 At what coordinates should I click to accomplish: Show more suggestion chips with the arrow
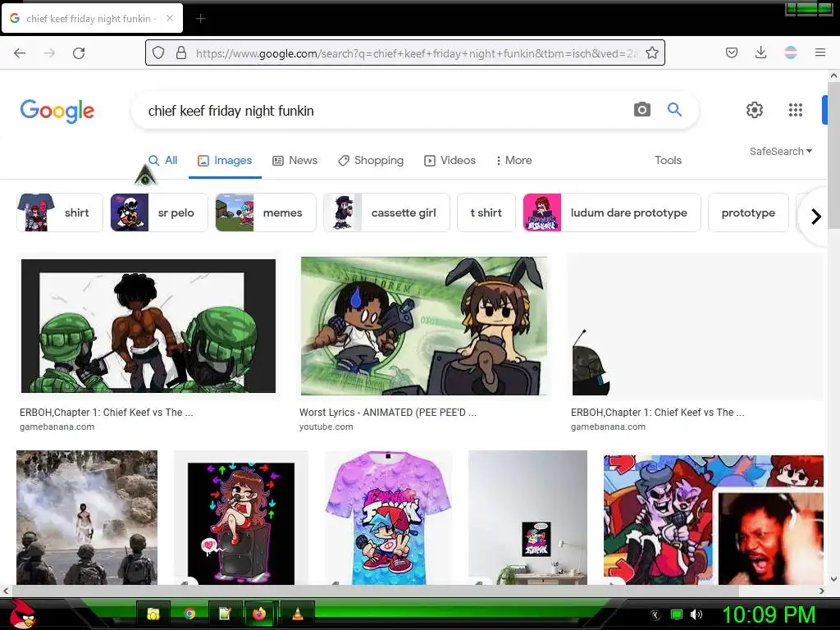(816, 217)
